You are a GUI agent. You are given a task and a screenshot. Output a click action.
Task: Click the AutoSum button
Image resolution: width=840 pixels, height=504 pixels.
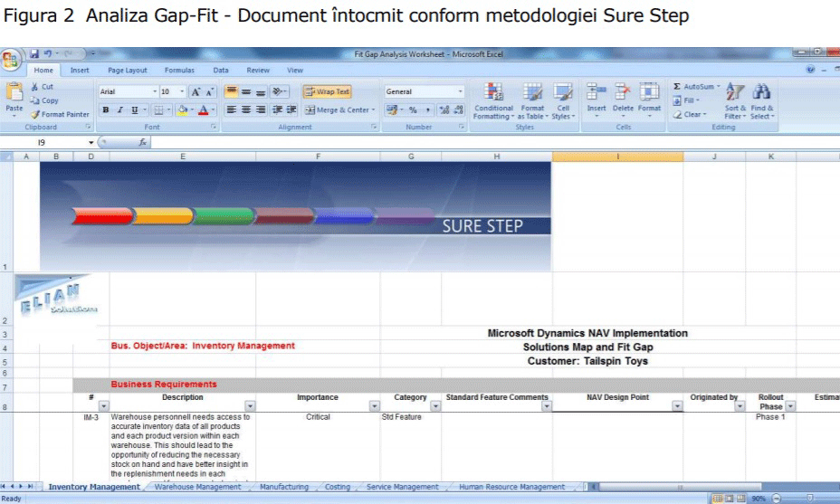(694, 87)
